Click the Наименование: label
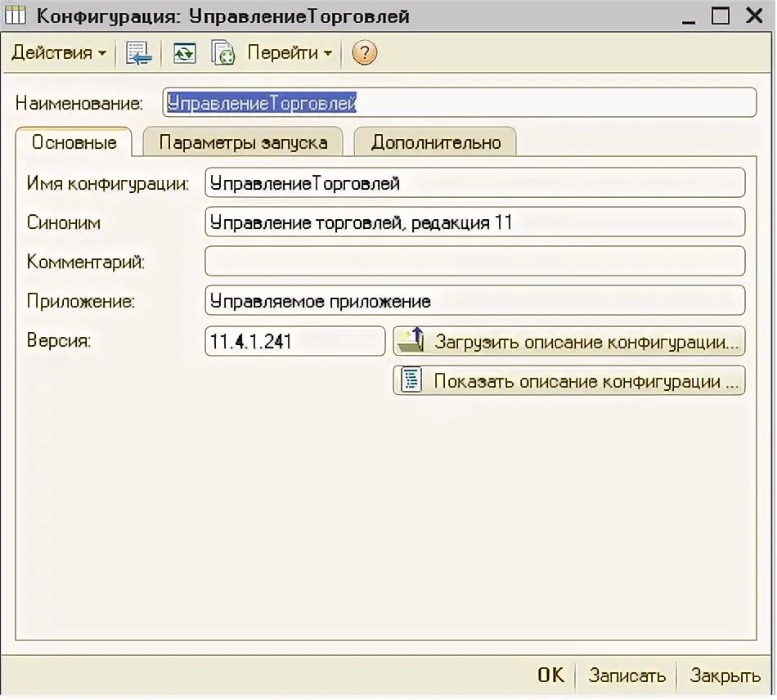 [79, 103]
